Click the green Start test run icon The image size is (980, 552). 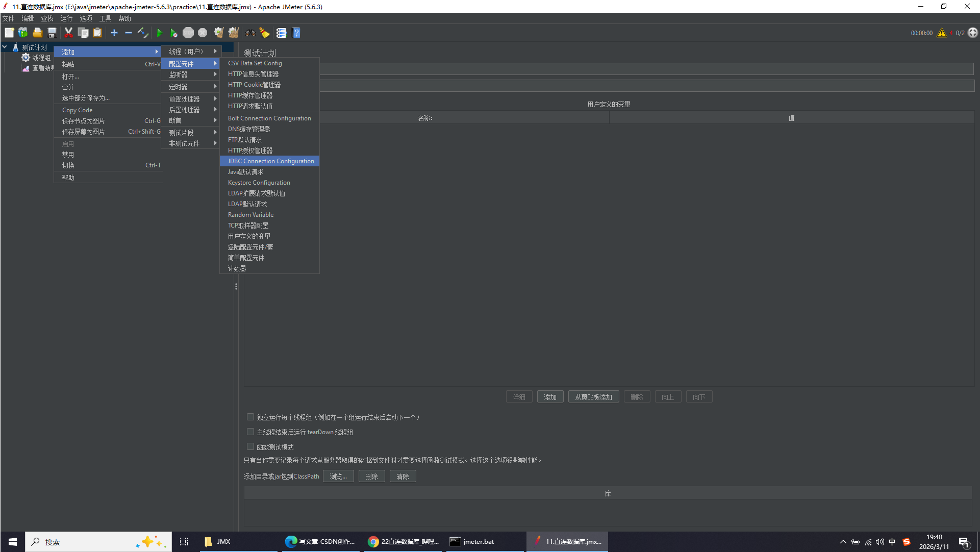159,33
